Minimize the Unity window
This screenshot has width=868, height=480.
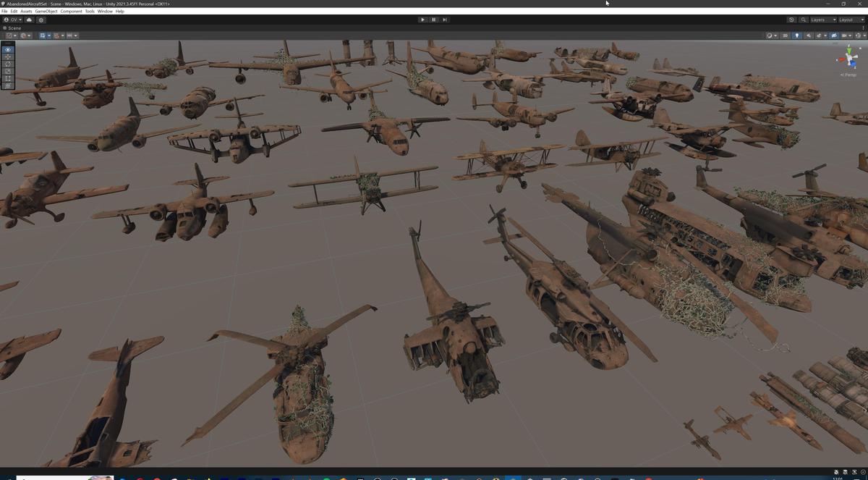point(828,4)
